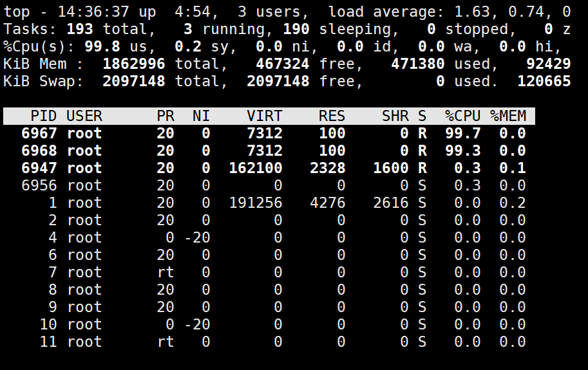Click the USER column header
588x370 pixels.
[x=84, y=116]
